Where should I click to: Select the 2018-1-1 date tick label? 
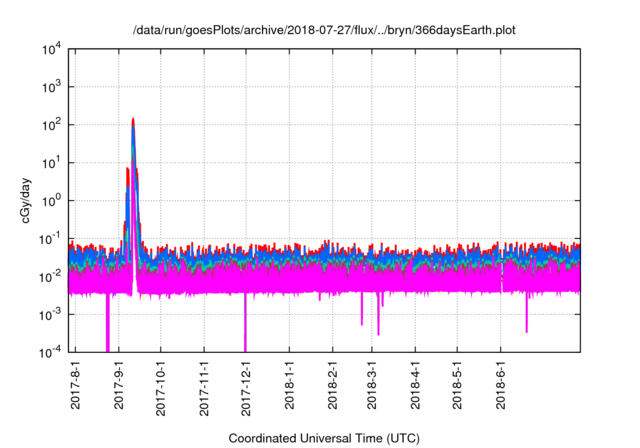click(289, 385)
